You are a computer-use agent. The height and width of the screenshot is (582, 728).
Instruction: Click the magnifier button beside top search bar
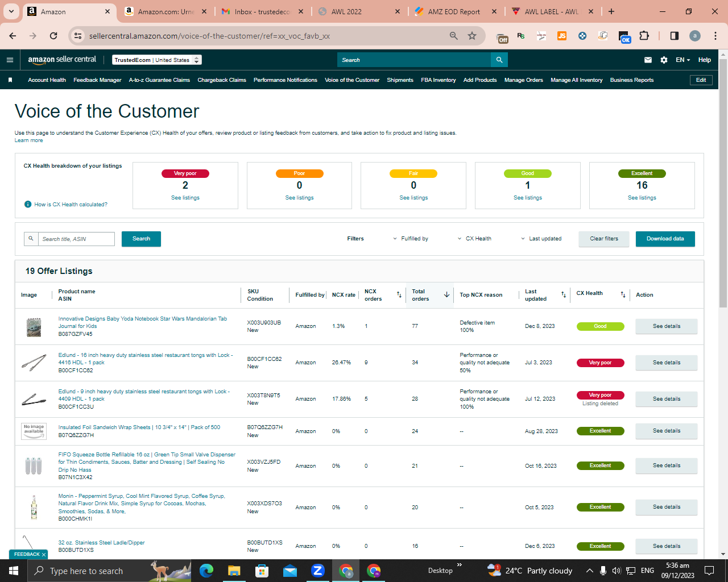pyautogui.click(x=499, y=60)
